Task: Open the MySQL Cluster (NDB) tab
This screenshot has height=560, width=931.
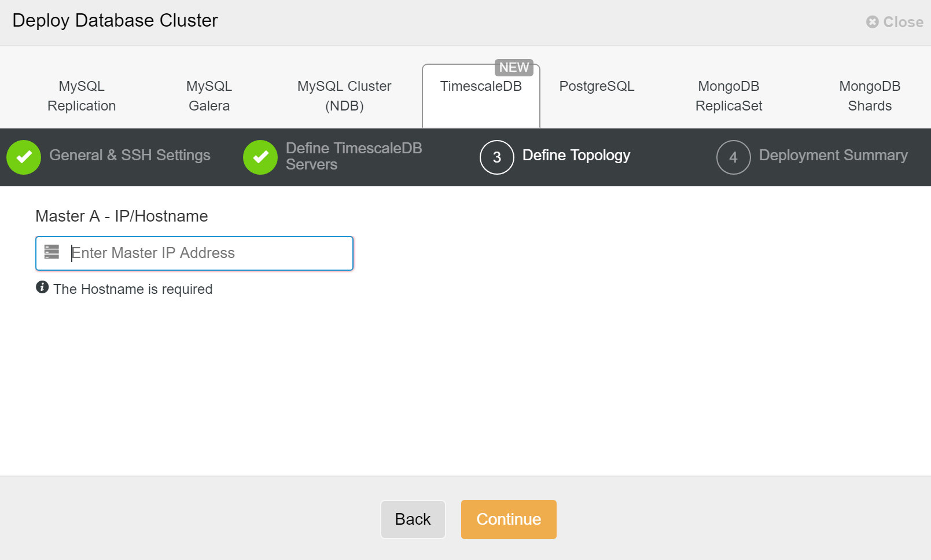Action: pyautogui.click(x=344, y=96)
